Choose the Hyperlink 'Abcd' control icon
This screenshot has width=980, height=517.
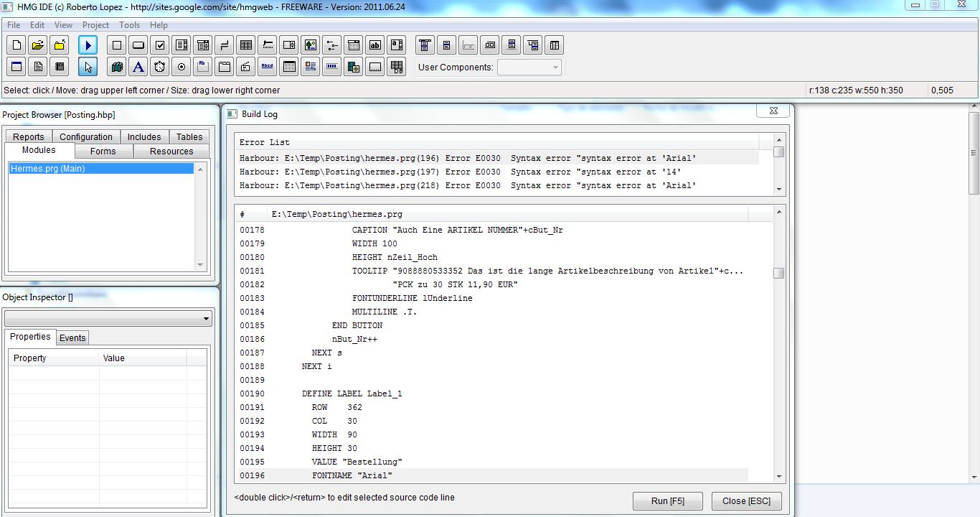point(268,67)
